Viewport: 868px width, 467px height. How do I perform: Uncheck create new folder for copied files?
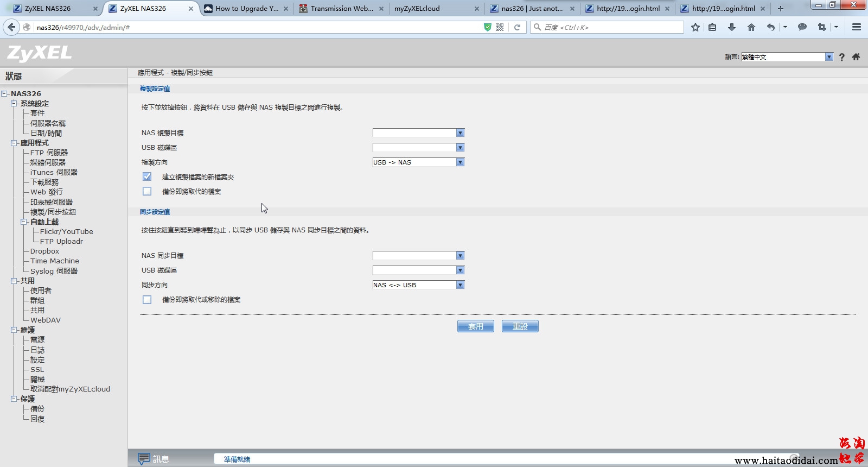pos(147,176)
